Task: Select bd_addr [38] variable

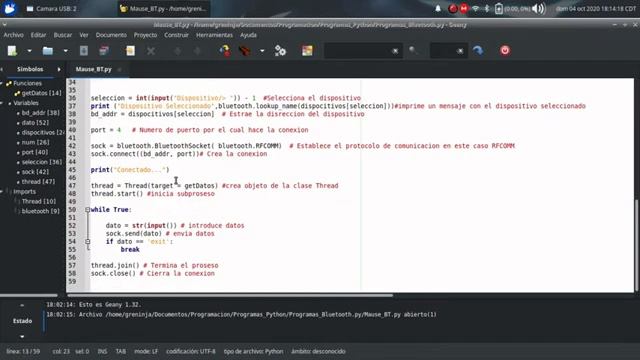Action: coord(40,113)
